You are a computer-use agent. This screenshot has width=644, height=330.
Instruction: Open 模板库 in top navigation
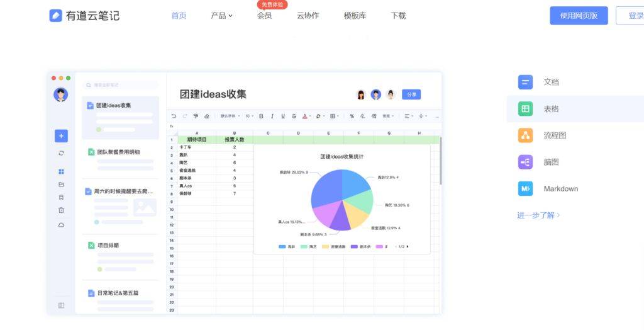point(355,16)
